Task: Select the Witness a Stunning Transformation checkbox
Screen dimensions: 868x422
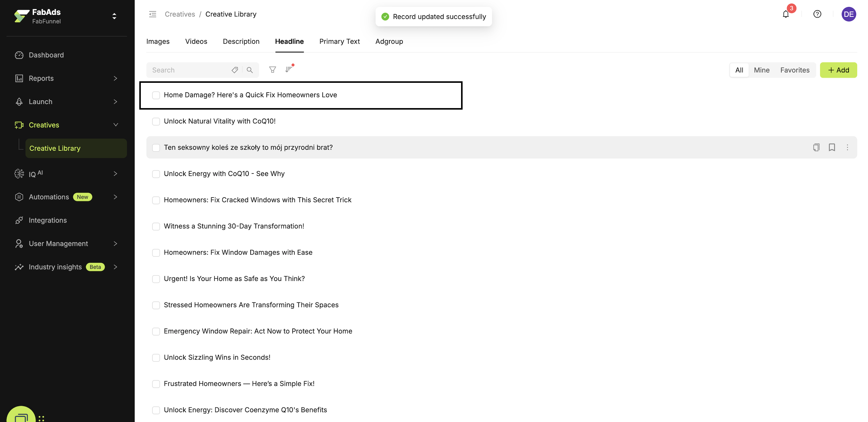Action: pyautogui.click(x=156, y=226)
